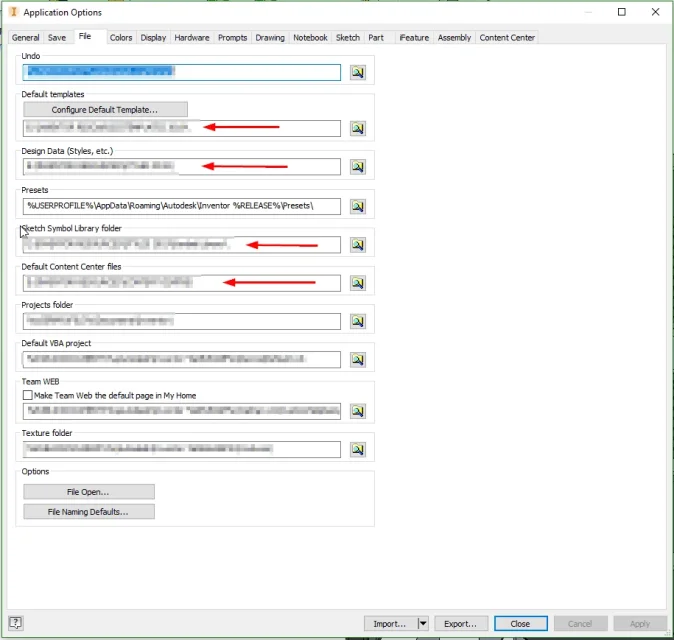This screenshot has height=640, width=674.
Task: Click the Cancel button
Action: [580, 623]
